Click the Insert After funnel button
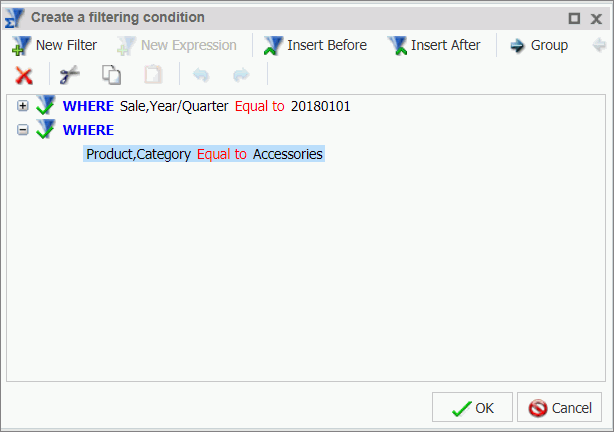Viewport: 614px width, 432px height. (434, 45)
